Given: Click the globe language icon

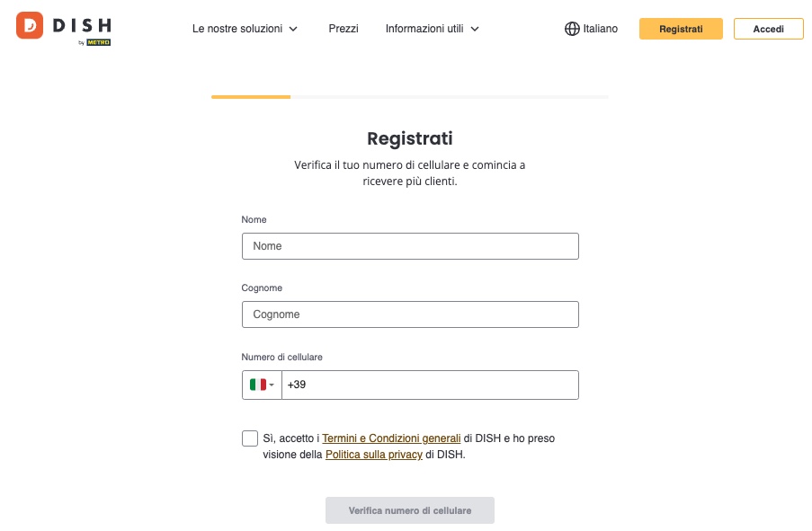Looking at the screenshot, I should coord(572,29).
